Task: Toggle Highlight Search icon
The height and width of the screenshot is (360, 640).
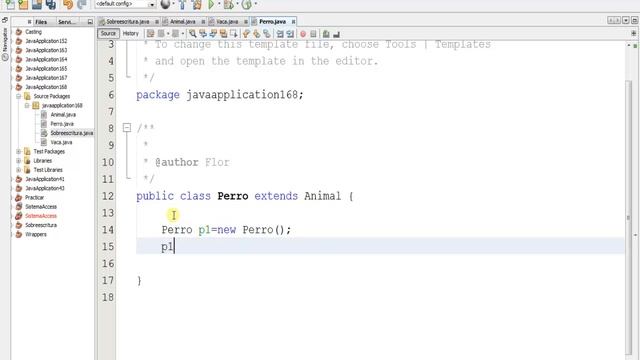Action: coord(223,34)
